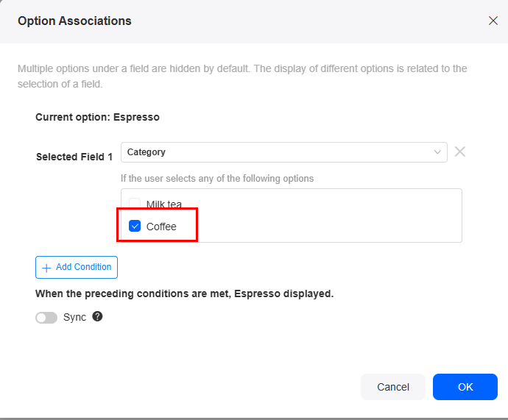Image resolution: width=508 pixels, height=420 pixels.
Task: Confirm with the OK button
Action: (465, 387)
